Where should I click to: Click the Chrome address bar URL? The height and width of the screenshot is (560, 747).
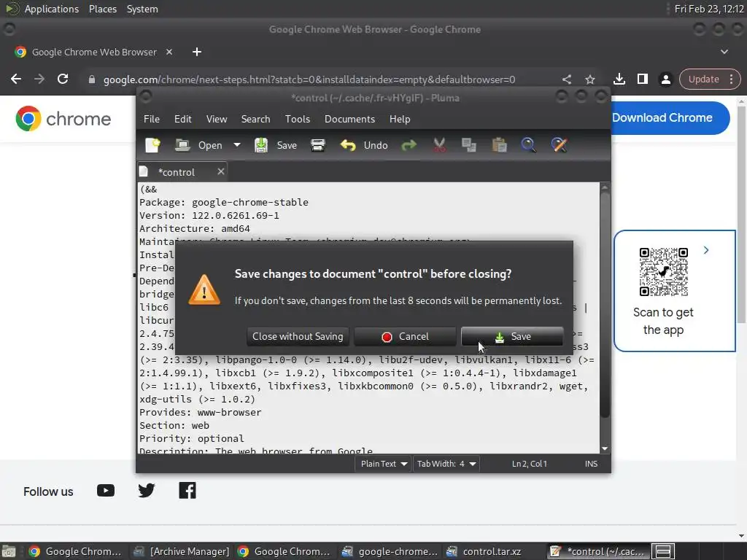[309, 79]
